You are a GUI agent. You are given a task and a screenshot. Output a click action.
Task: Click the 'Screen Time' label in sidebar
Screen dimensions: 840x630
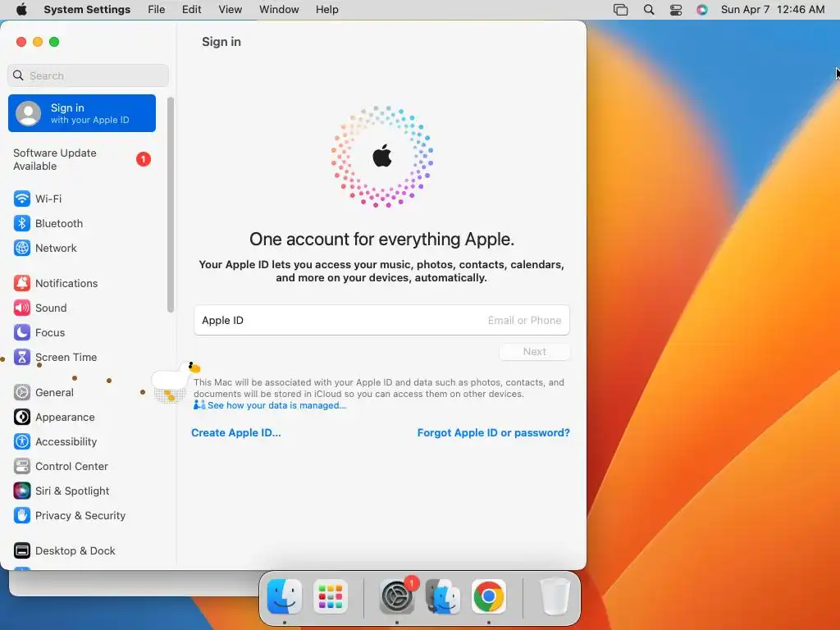click(66, 358)
